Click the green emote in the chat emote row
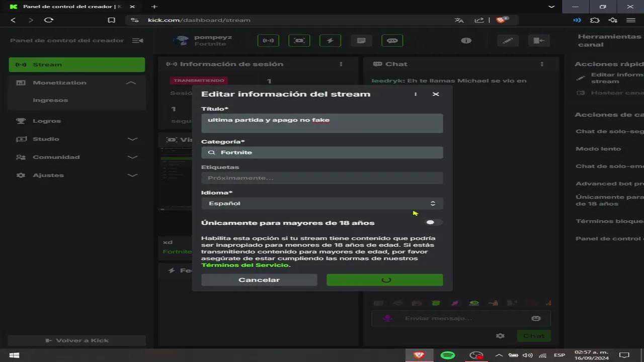 pos(435,303)
